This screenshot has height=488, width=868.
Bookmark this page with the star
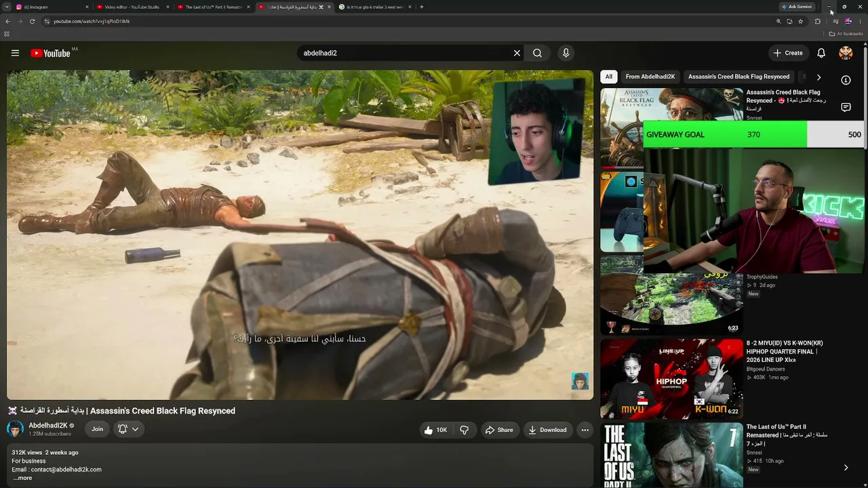pyautogui.click(x=801, y=21)
